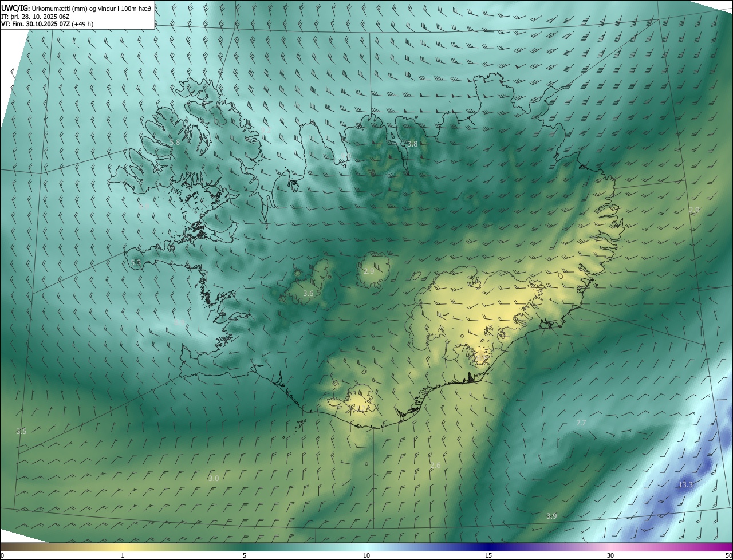The width and height of the screenshot is (733, 560).
Task: Click the colorbar tick label '50'
Action: [x=728, y=556]
